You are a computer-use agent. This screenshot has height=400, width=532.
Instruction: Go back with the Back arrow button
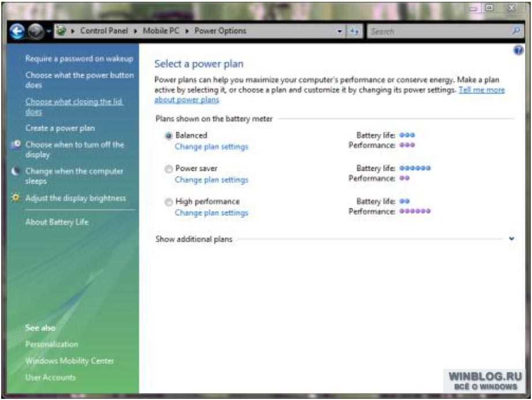pyautogui.click(x=17, y=32)
